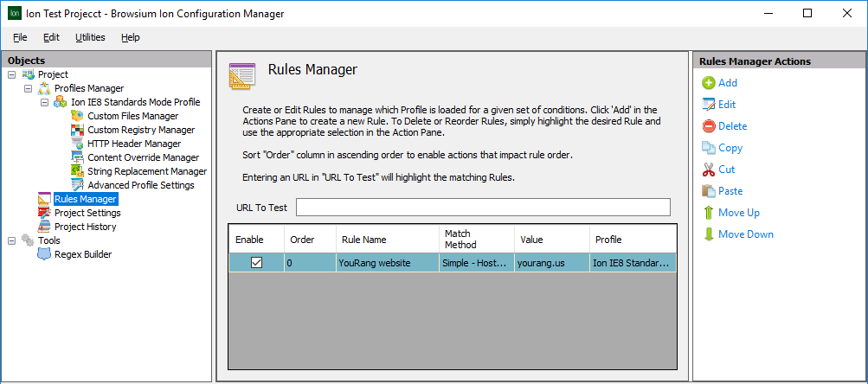Uncheck the Enable checkbox for YouRang website
The width and height of the screenshot is (868, 384).
coord(256,263)
